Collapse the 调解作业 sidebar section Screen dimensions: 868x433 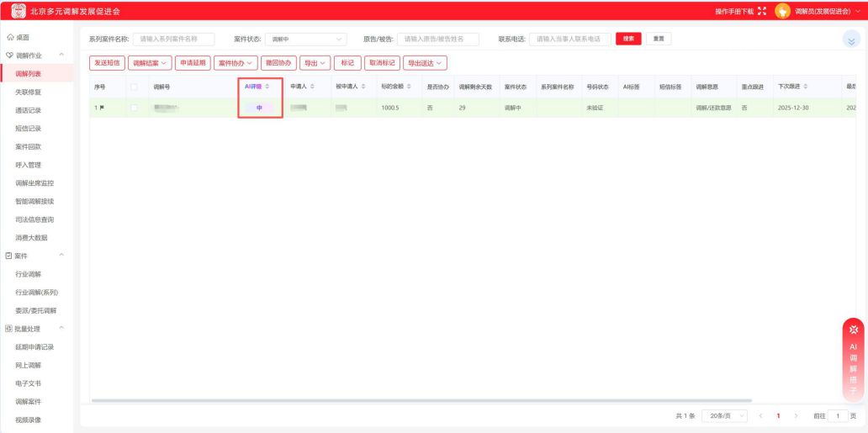click(61, 56)
